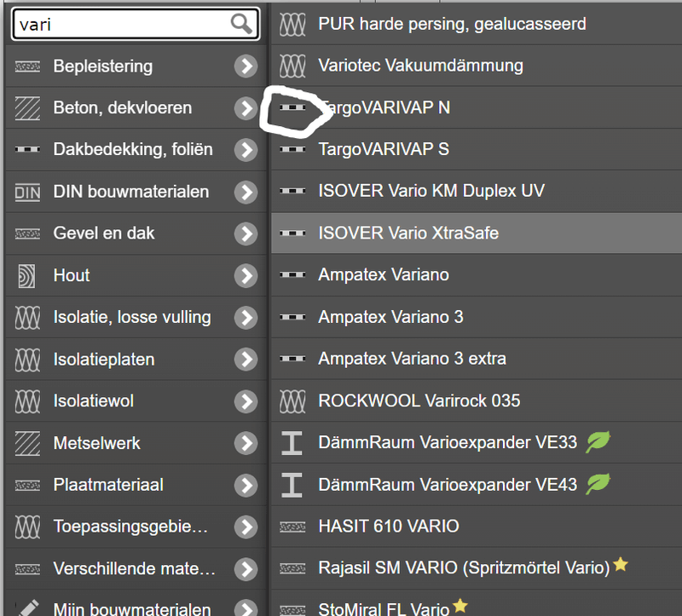Click the search magnifier icon
Viewport: 682px width, 616px height.
coord(241,24)
